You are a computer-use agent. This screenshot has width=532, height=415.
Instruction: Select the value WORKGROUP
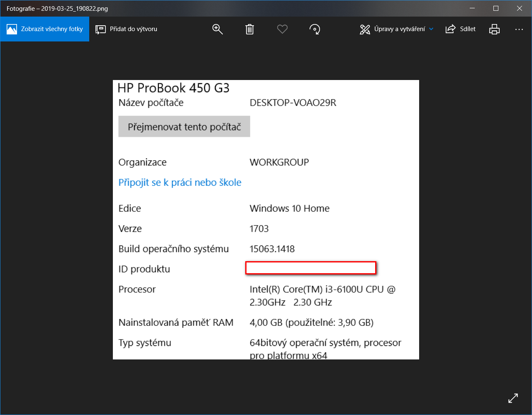(x=279, y=162)
